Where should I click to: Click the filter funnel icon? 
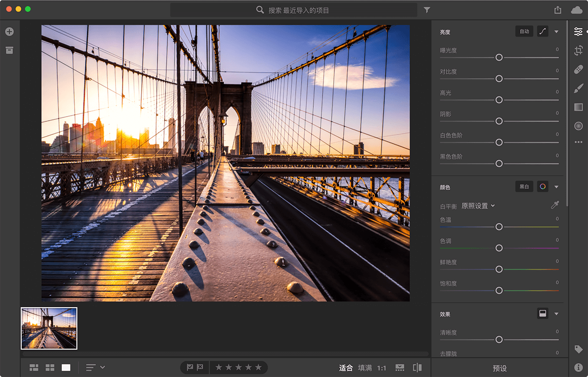[427, 10]
